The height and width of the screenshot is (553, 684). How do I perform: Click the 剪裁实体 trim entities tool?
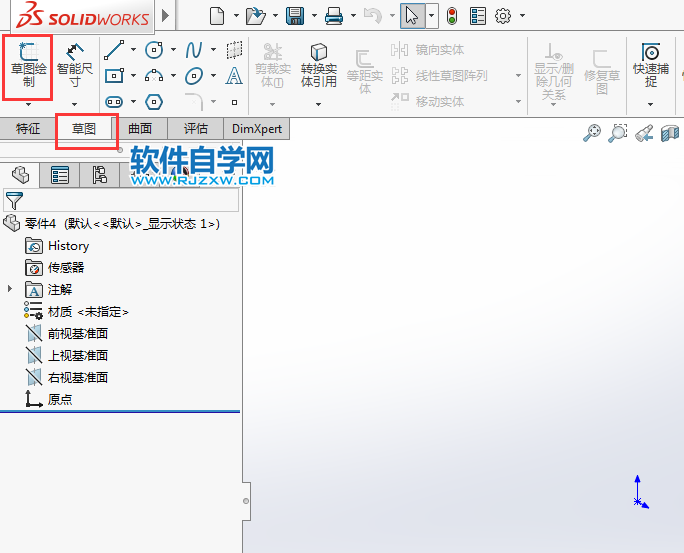[273, 65]
